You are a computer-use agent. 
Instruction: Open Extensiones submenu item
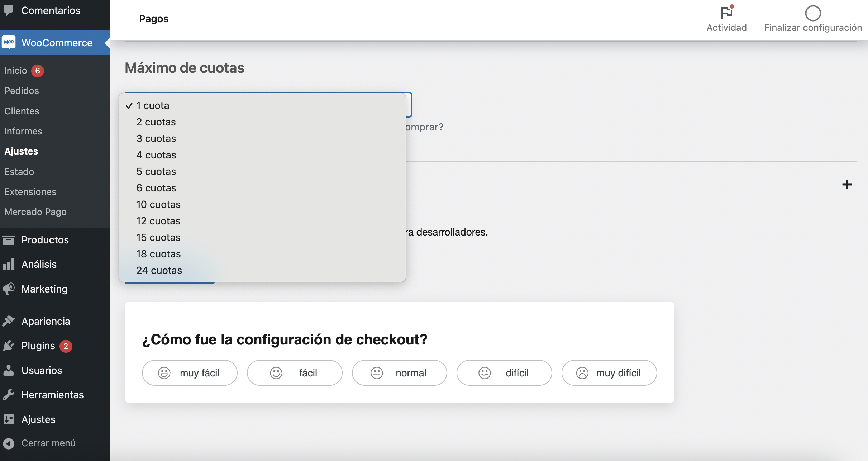30,192
